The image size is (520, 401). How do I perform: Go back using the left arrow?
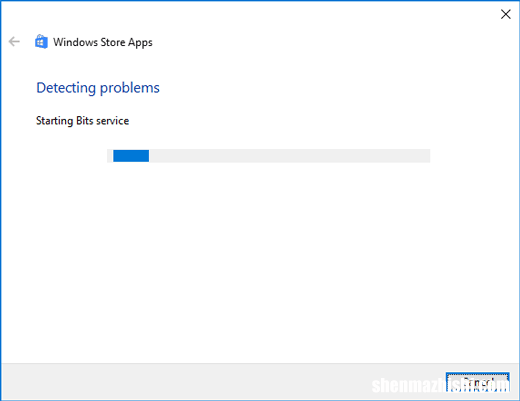click(14, 42)
